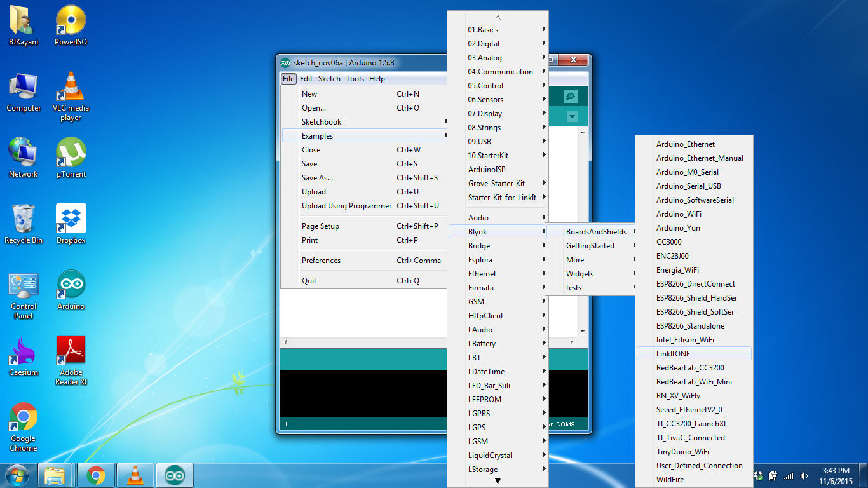Select the CC3000 example
The image size is (868, 488).
(x=694, y=242)
